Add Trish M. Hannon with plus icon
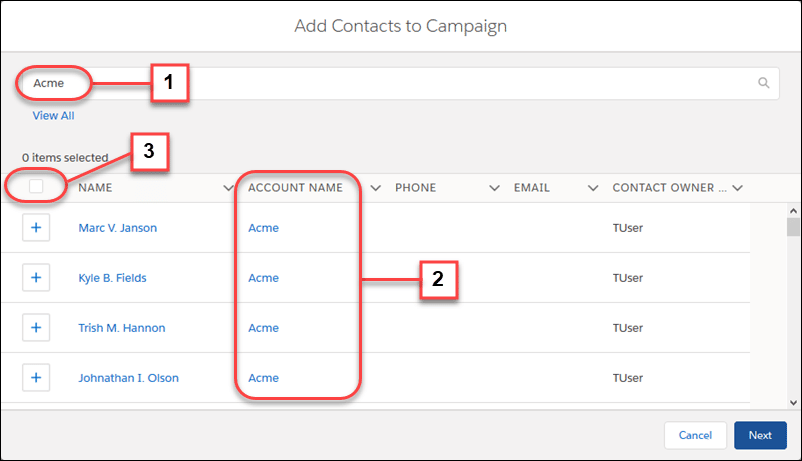Screen dimensions: 802x461 pos(36,327)
